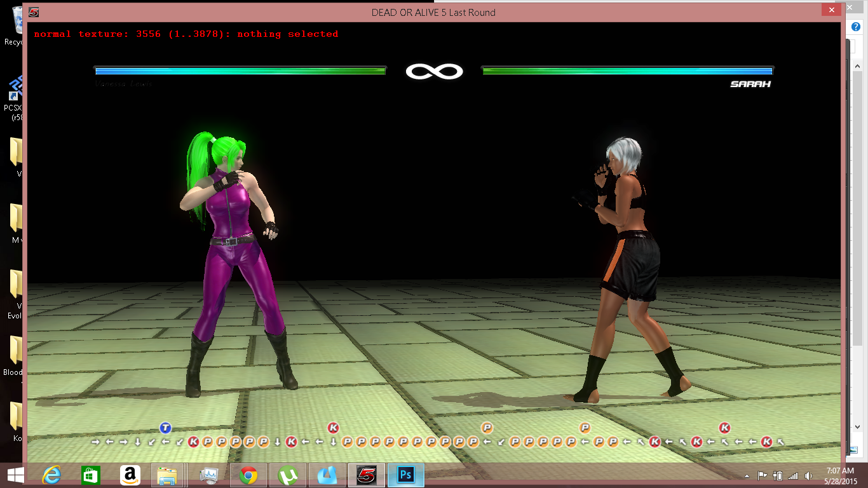Viewport: 868px width, 488px height.
Task: Switch to Photoshop from the taskbar
Action: pyautogui.click(x=405, y=475)
